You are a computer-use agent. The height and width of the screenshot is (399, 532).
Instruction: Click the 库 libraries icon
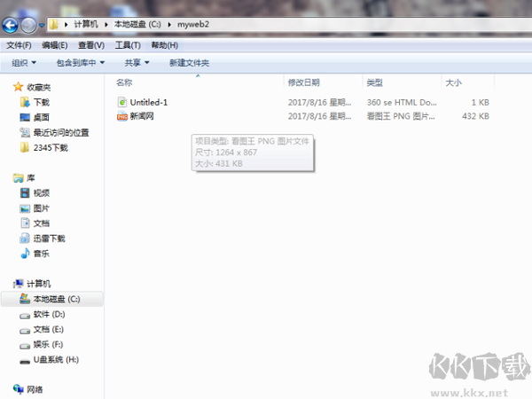[x=19, y=178]
